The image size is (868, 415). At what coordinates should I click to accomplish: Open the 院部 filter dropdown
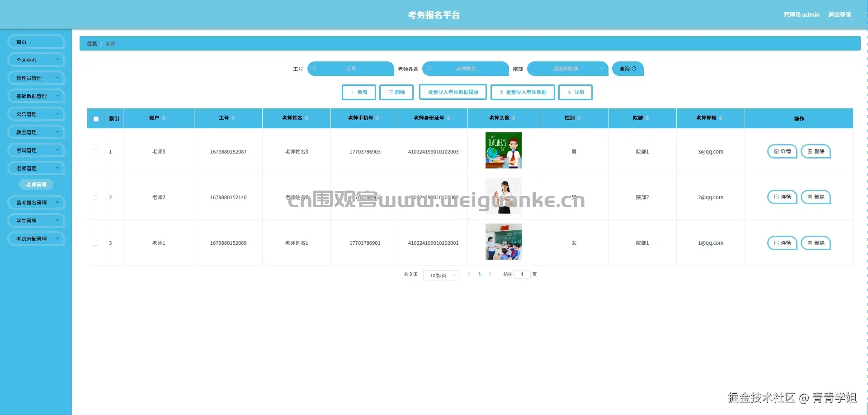567,69
